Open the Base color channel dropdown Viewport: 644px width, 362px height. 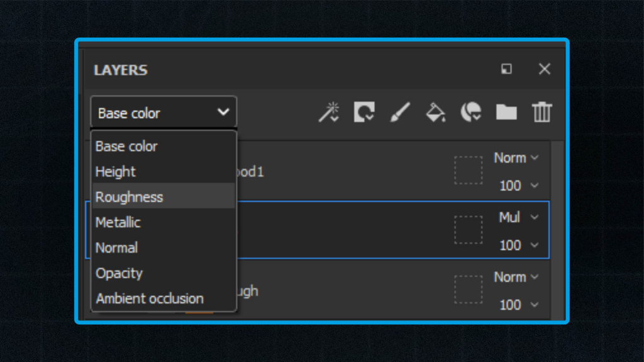[x=164, y=112]
